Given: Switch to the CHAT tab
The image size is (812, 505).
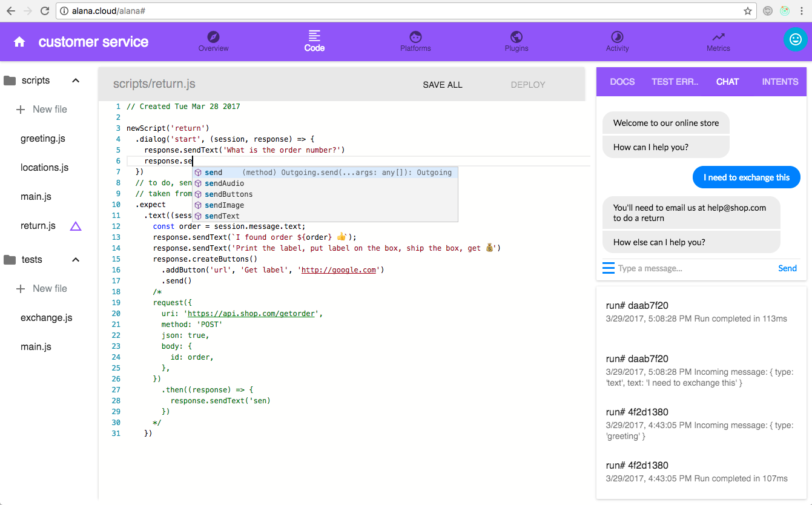Looking at the screenshot, I should point(727,82).
